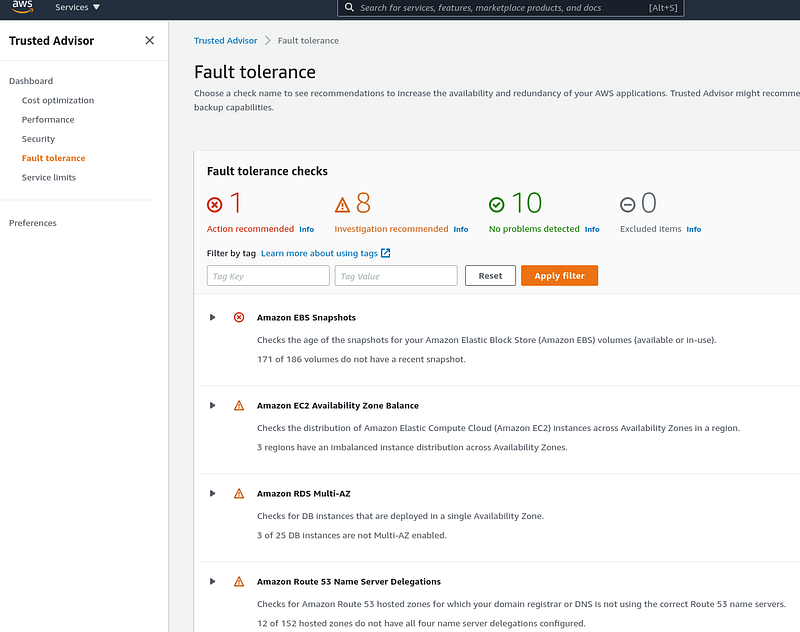Click Excluded items minus circle icon

point(628,205)
